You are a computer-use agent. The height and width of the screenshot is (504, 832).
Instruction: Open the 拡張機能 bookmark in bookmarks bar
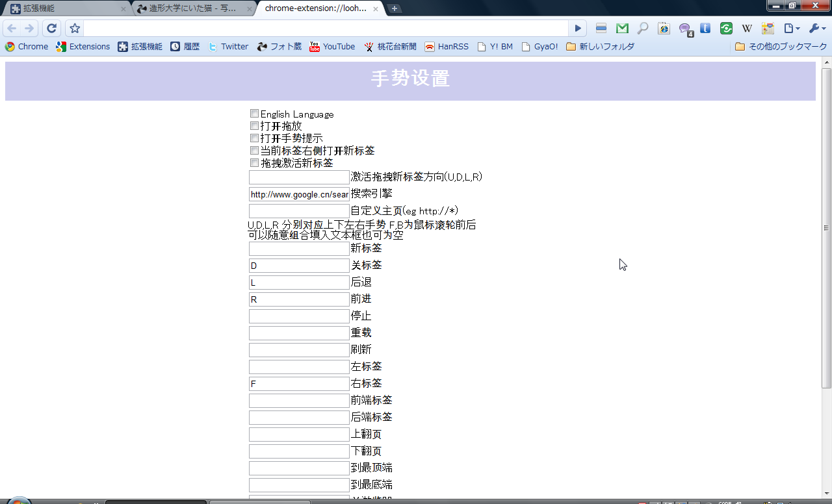click(140, 47)
